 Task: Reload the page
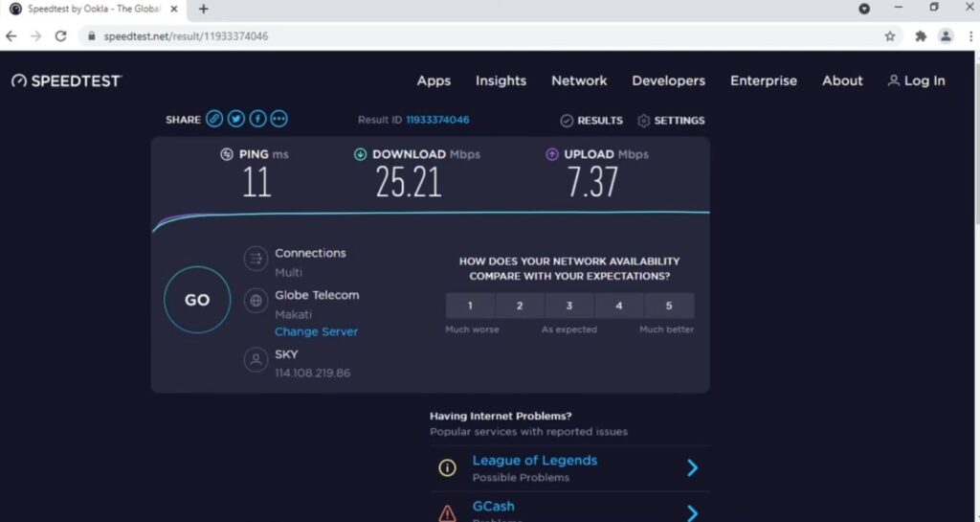tap(60, 36)
